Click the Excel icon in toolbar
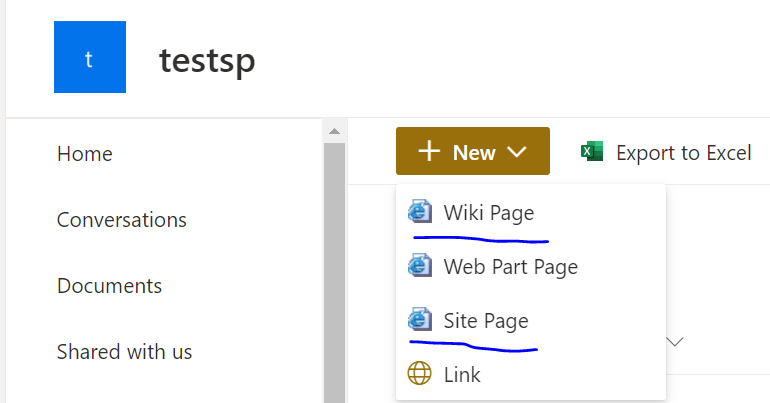Screen dimensions: 770x403 (592, 152)
